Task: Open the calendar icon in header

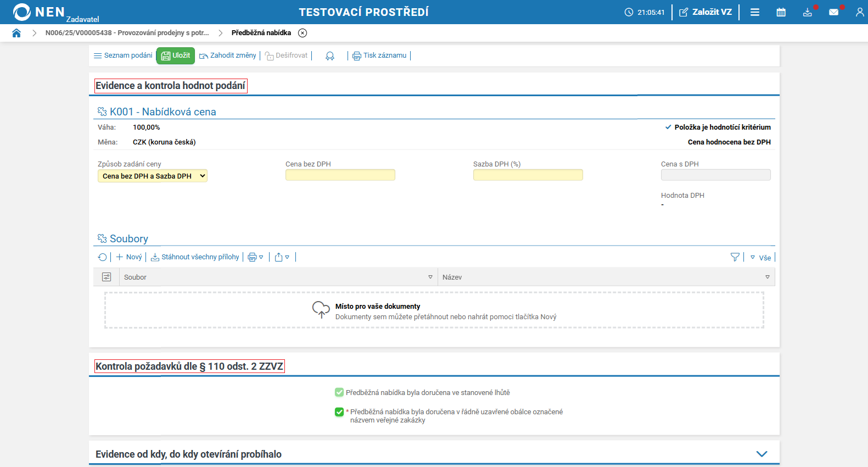Action: coord(781,12)
